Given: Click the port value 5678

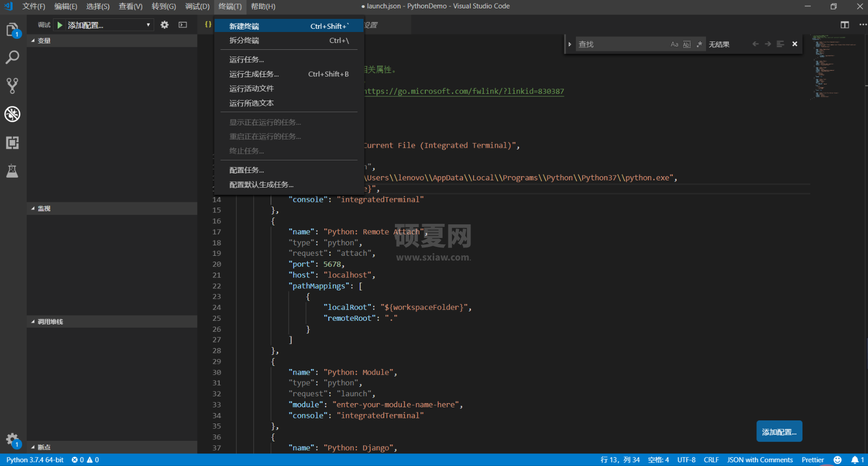Looking at the screenshot, I should pyautogui.click(x=332, y=264).
